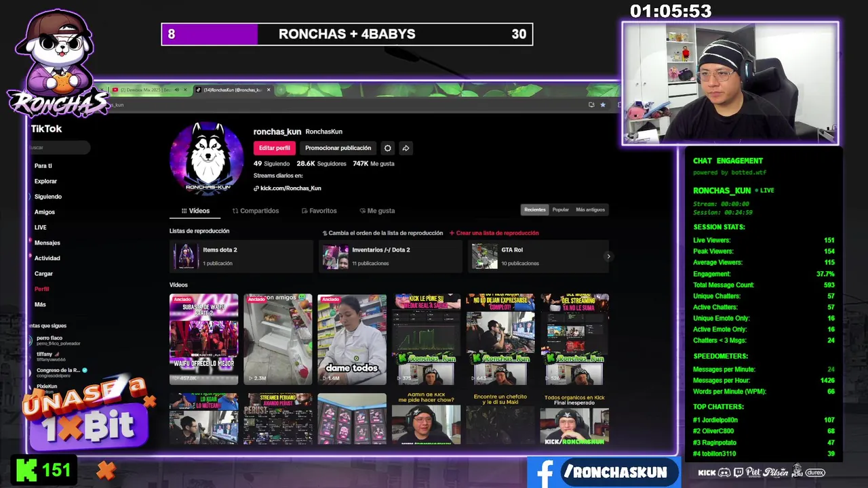Open Amigos in sidebar
The width and height of the screenshot is (868, 488).
45,212
